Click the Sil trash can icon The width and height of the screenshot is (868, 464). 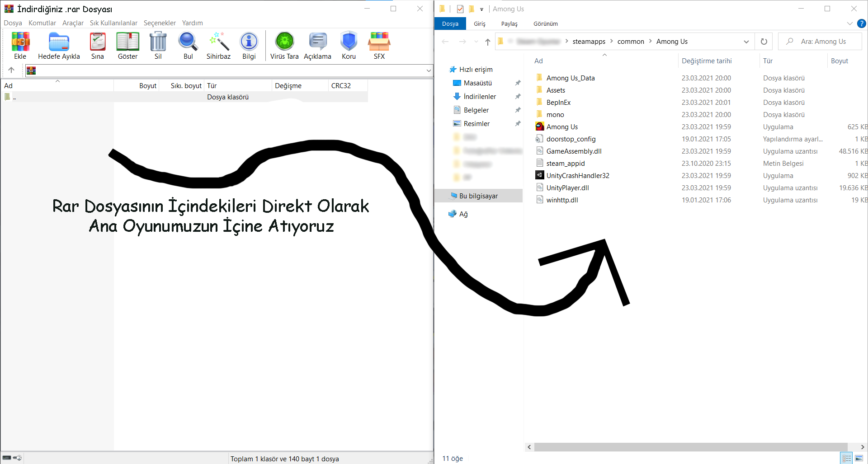tap(158, 42)
